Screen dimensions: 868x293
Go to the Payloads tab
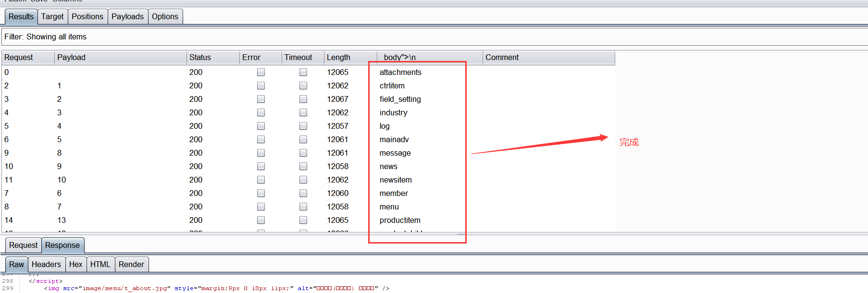coord(127,16)
